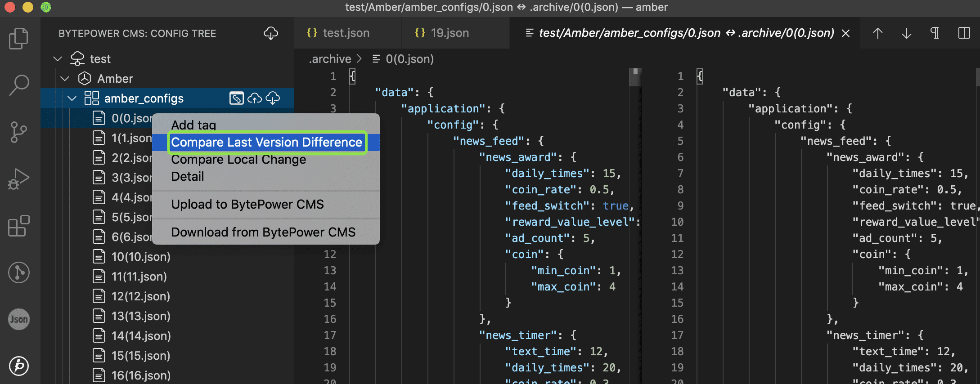This screenshot has width=980, height=384.
Task: Open Source Control view in activity bar
Action: 19,132
